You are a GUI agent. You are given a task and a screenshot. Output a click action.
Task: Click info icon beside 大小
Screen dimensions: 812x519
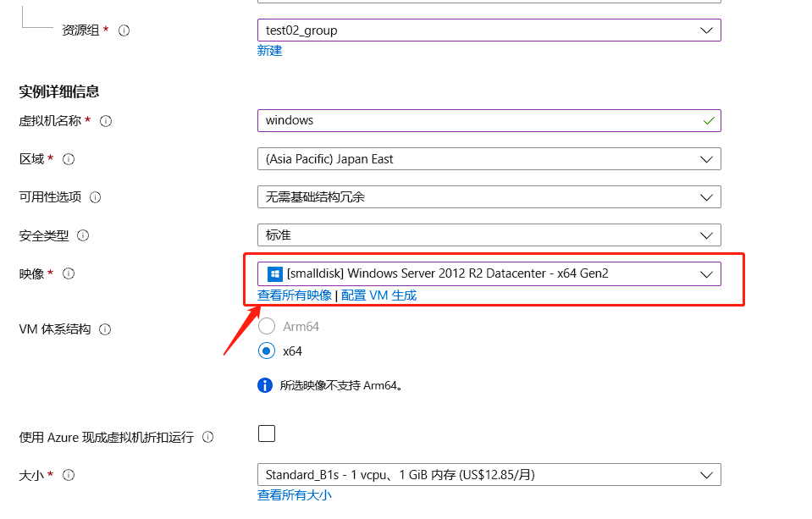[69, 475]
